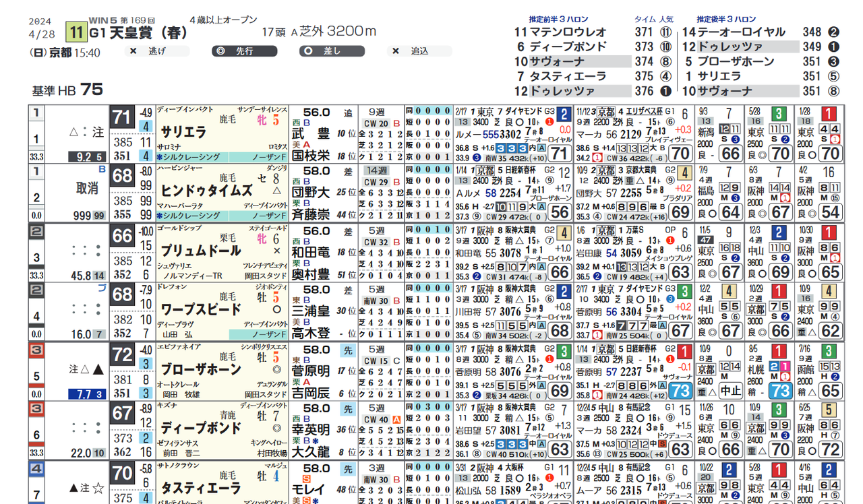
Task: Open horse name ブローザホーン in row 5
Action: [x=201, y=369]
